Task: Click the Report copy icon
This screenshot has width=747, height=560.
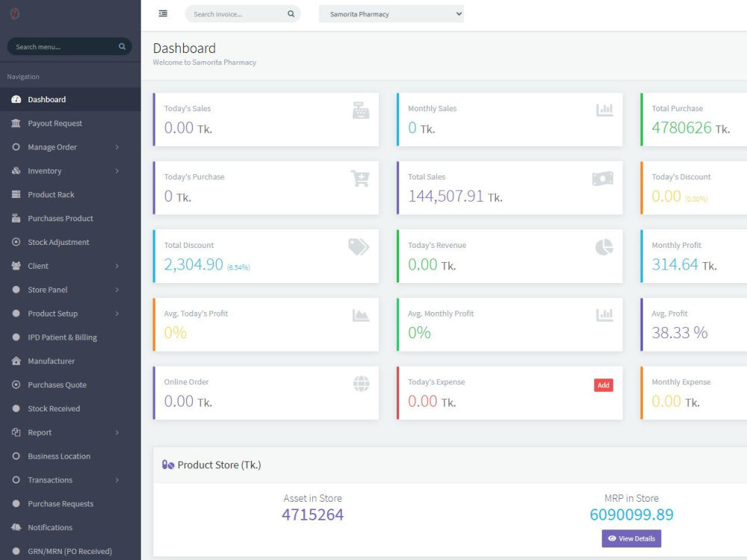Action: point(16,432)
